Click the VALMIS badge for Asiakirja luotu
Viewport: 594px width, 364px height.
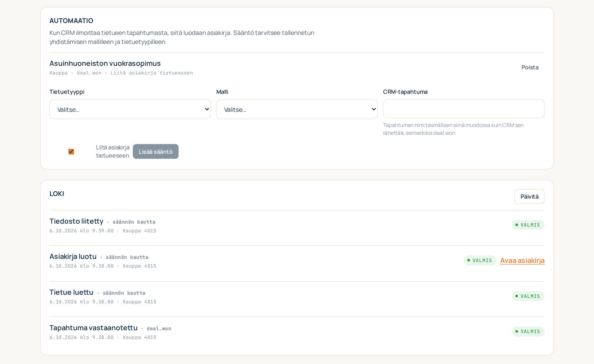[x=480, y=260]
